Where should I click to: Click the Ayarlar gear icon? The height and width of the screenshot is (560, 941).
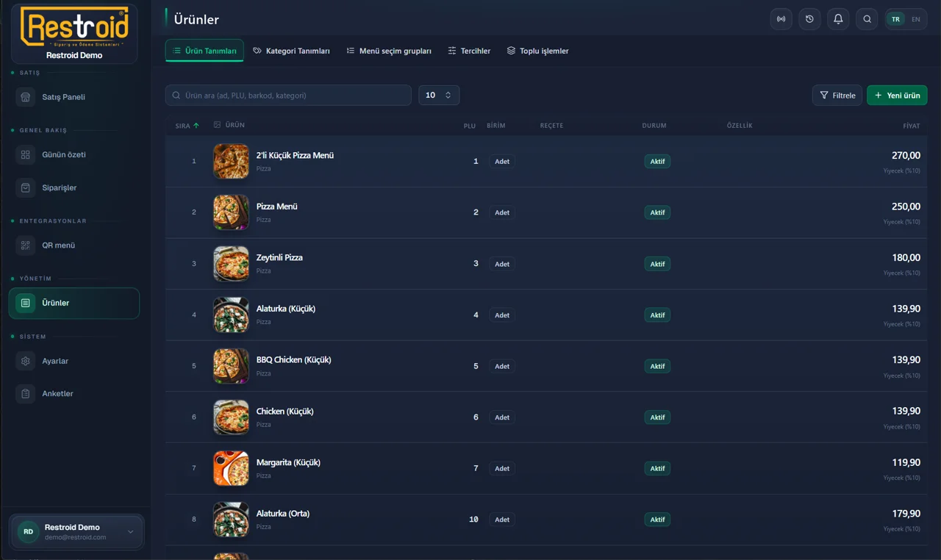[26, 361]
